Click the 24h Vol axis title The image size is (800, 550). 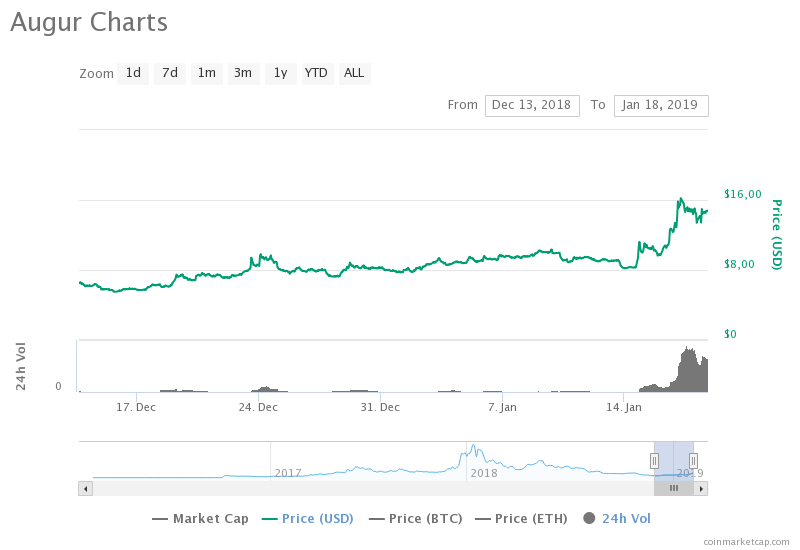[x=20, y=366]
